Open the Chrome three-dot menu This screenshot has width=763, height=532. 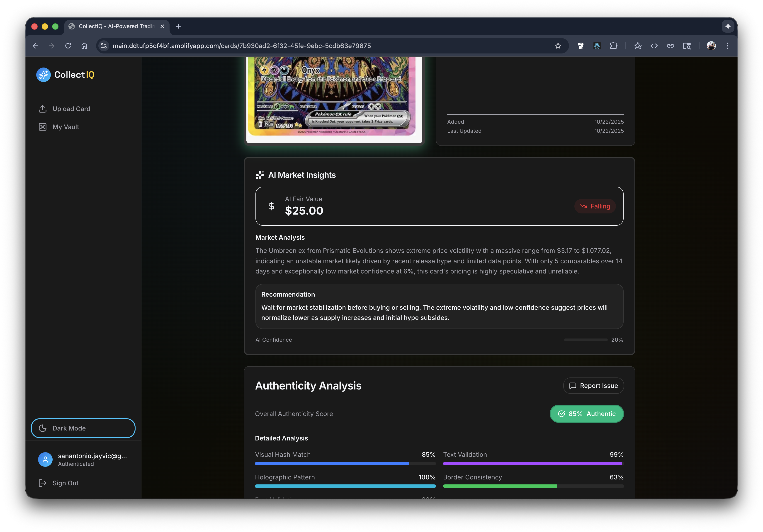tap(727, 46)
